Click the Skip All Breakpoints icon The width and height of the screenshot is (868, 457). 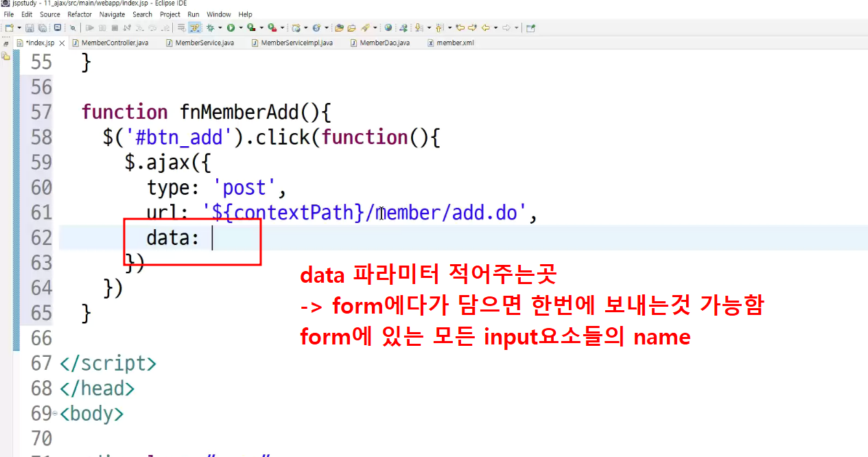73,28
